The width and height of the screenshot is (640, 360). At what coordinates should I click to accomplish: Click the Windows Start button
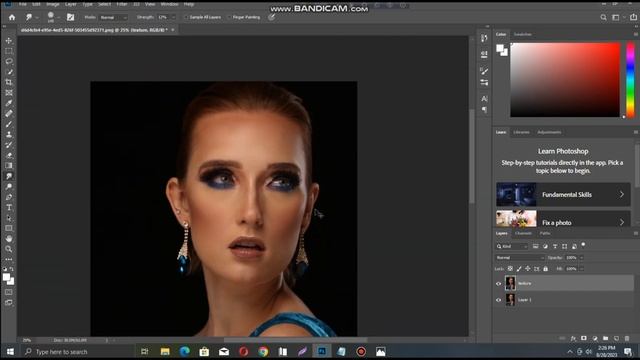[10, 351]
